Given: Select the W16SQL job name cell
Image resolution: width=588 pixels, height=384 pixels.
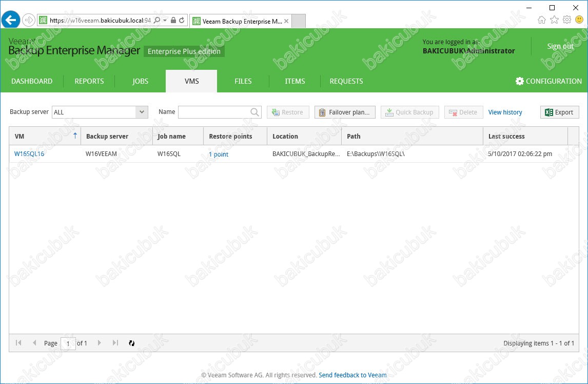Looking at the screenshot, I should coord(178,154).
